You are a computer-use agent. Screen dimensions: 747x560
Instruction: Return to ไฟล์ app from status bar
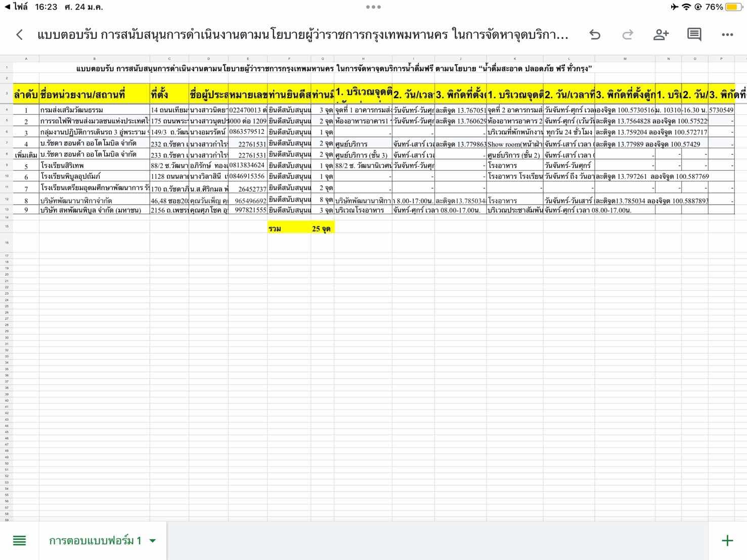[15, 7]
